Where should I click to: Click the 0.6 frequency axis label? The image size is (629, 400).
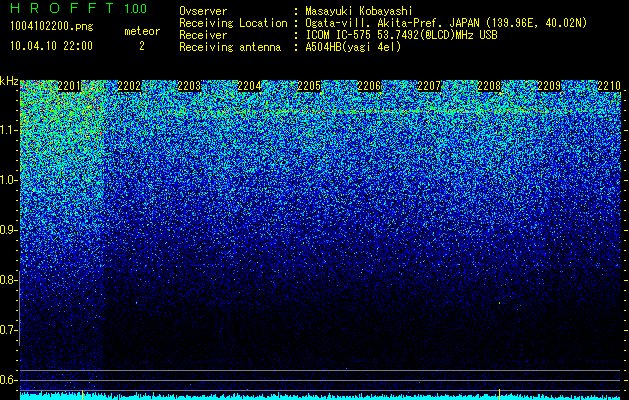[8, 380]
